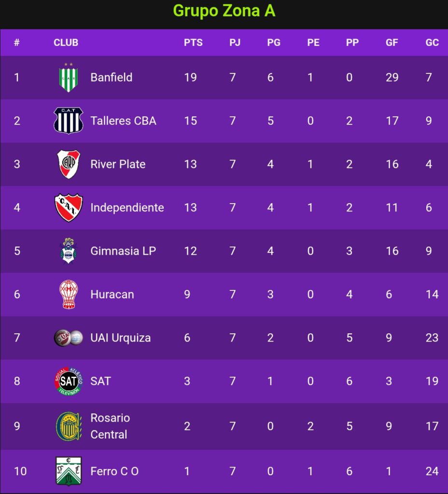Click the Banfield club crest
This screenshot has width=448, height=494.
tap(69, 78)
